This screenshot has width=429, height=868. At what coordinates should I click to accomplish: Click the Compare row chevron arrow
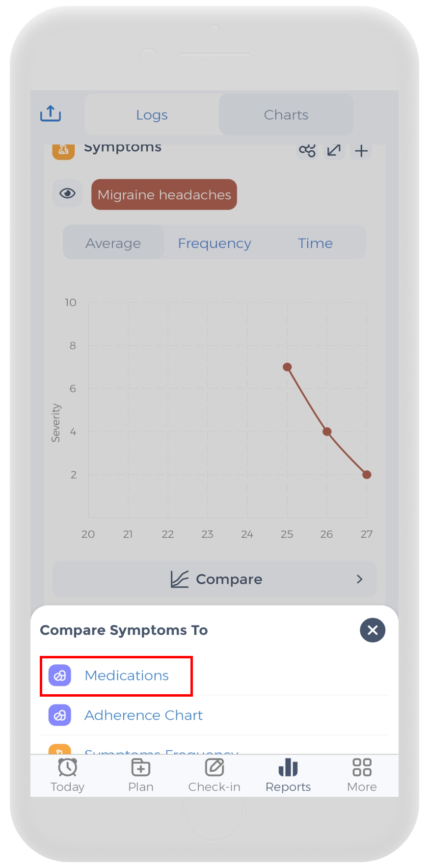coord(360,579)
